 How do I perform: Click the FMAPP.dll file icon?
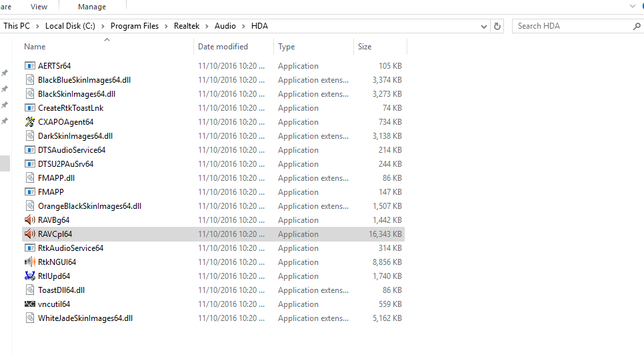pyautogui.click(x=29, y=178)
